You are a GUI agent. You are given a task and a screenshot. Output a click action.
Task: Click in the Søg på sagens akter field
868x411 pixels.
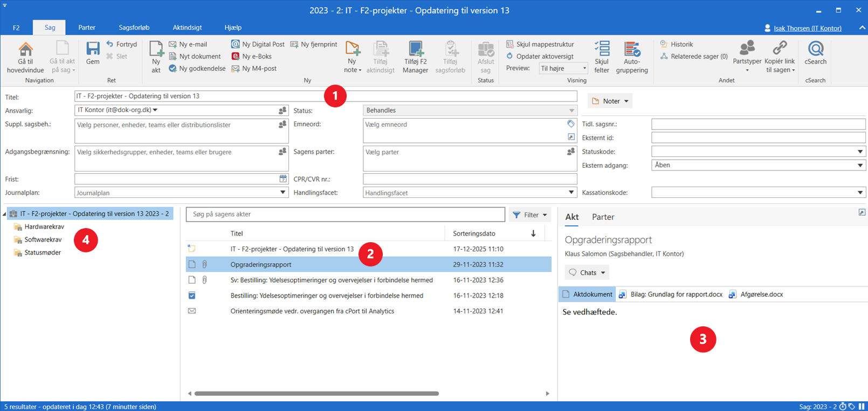[346, 214]
